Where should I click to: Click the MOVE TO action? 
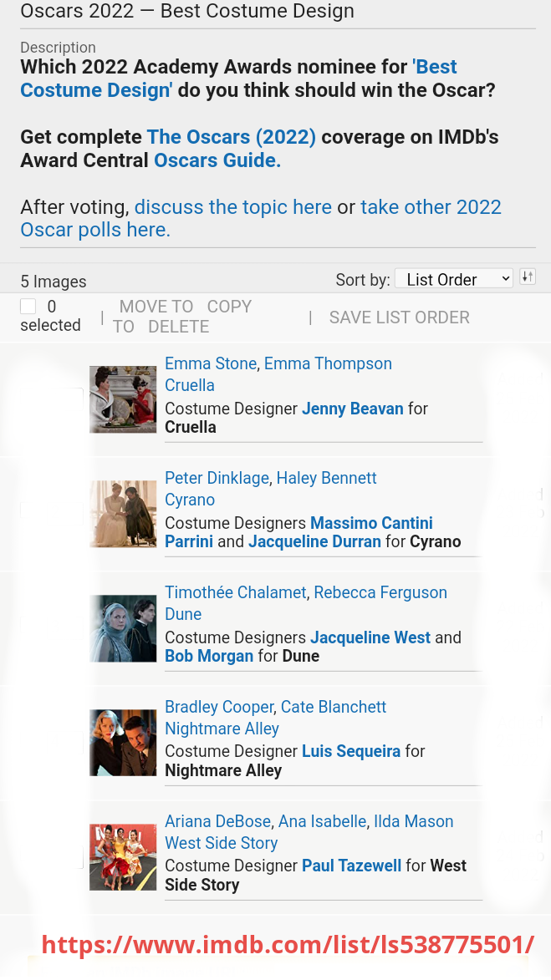pyautogui.click(x=156, y=307)
